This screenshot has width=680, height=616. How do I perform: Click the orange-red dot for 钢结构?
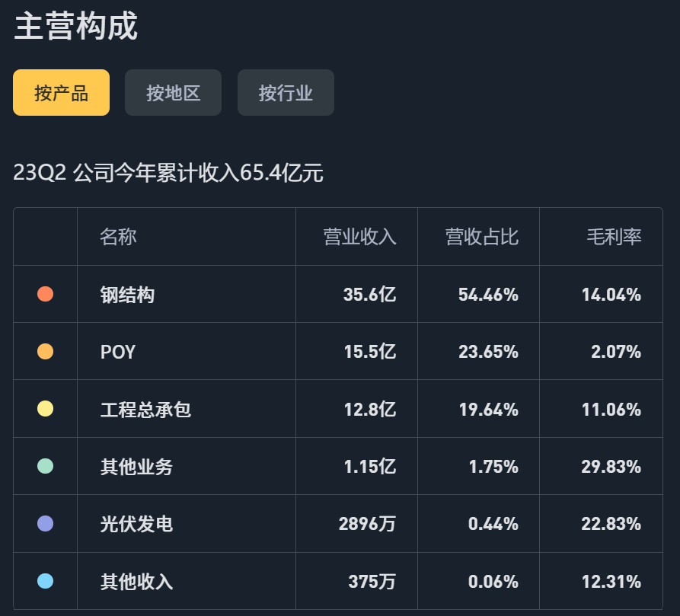[x=45, y=294]
